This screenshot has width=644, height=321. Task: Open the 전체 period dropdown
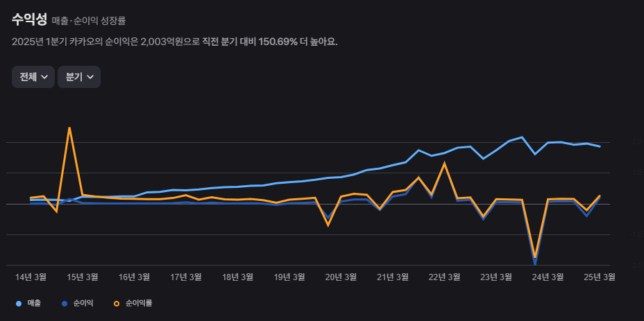33,77
